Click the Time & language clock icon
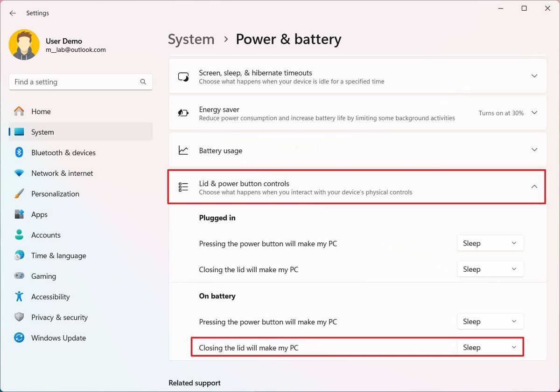The image size is (560, 392). 19,255
